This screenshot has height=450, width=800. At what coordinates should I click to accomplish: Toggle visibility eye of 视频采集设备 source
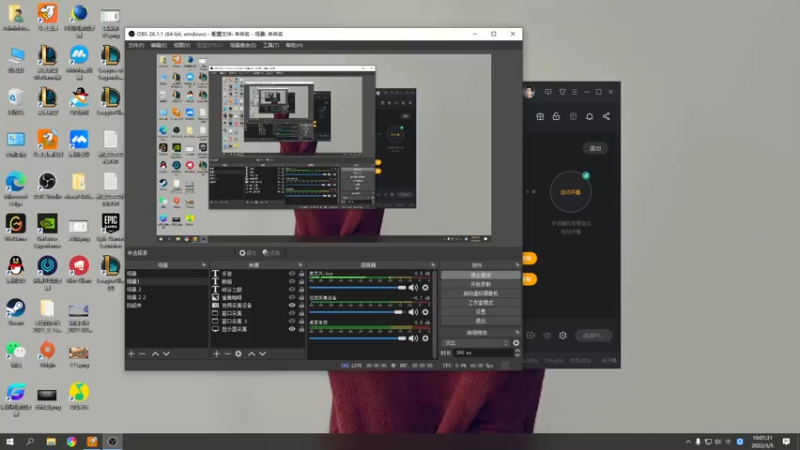tap(292, 305)
